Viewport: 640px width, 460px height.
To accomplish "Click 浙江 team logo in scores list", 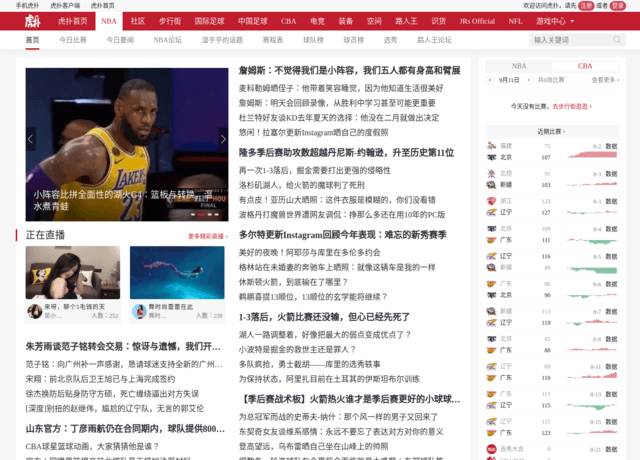I will pyautogui.click(x=491, y=201).
